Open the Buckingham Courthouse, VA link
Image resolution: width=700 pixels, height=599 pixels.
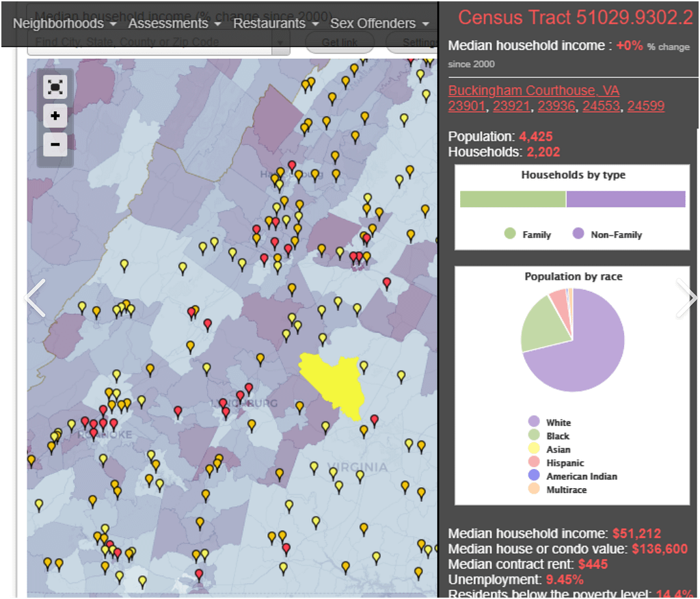(533, 91)
